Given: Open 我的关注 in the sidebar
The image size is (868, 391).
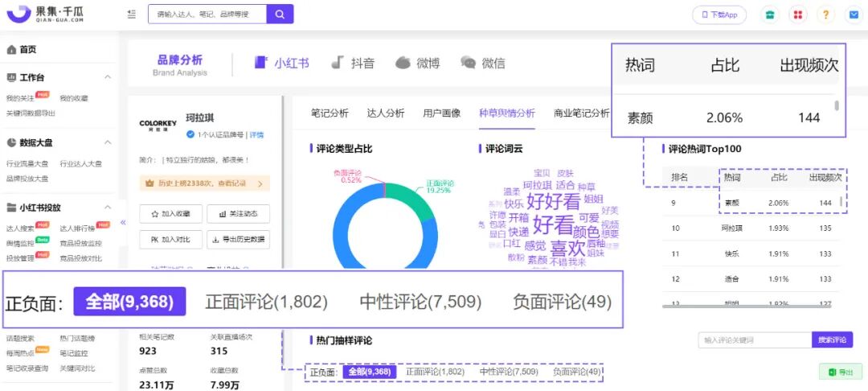Looking at the screenshot, I should (20, 99).
